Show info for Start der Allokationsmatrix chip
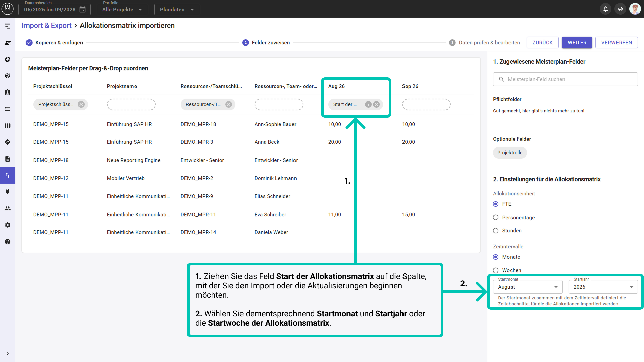Viewport: 644px width, 362px height. tap(368, 104)
